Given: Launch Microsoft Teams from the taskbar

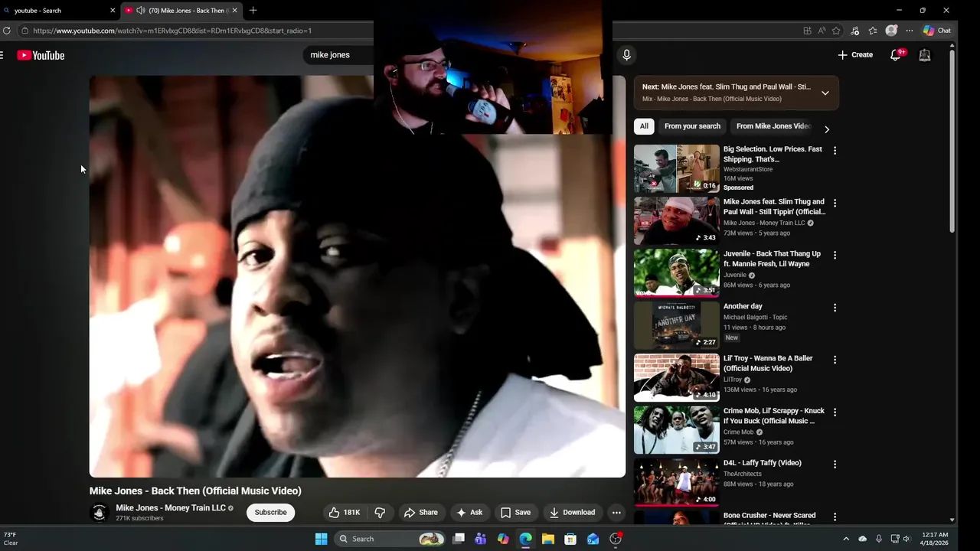Looking at the screenshot, I should point(481,539).
